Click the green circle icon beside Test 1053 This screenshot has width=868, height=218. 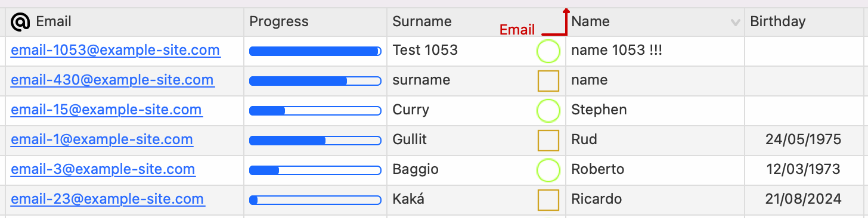tap(548, 51)
